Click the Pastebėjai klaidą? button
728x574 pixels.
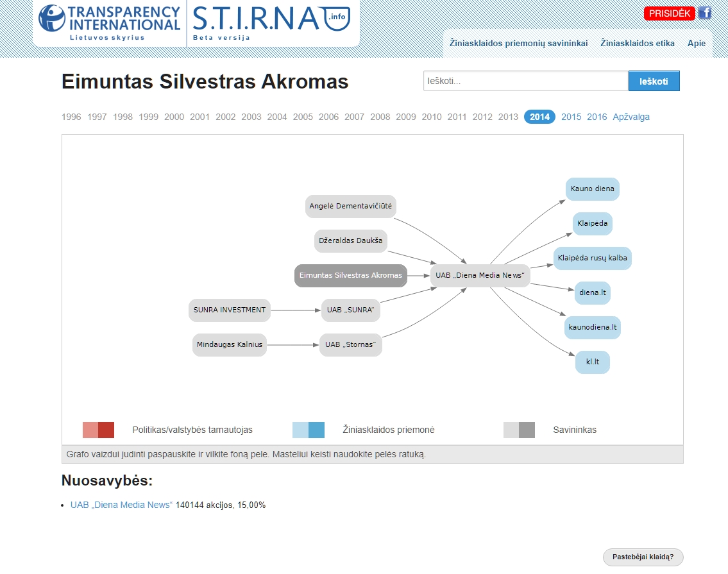(643, 557)
